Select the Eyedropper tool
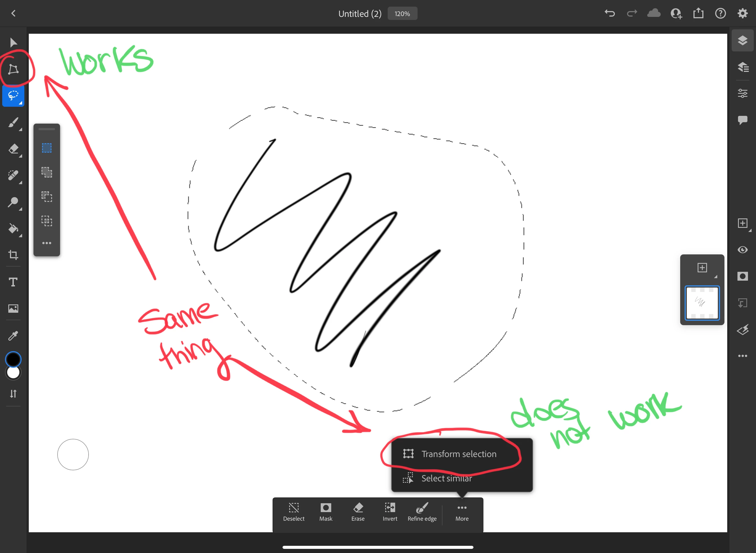This screenshot has height=553, width=756. coord(13,335)
